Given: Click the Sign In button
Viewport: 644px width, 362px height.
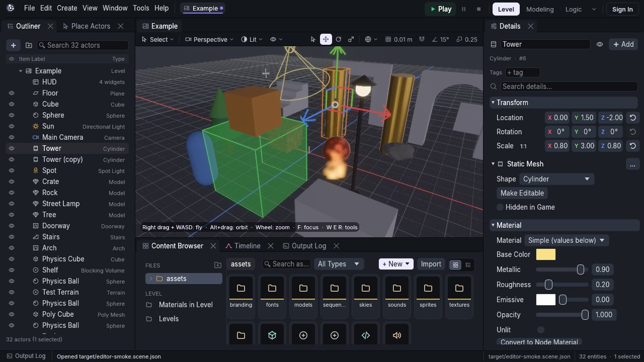Looking at the screenshot, I should pyautogui.click(x=622, y=9).
